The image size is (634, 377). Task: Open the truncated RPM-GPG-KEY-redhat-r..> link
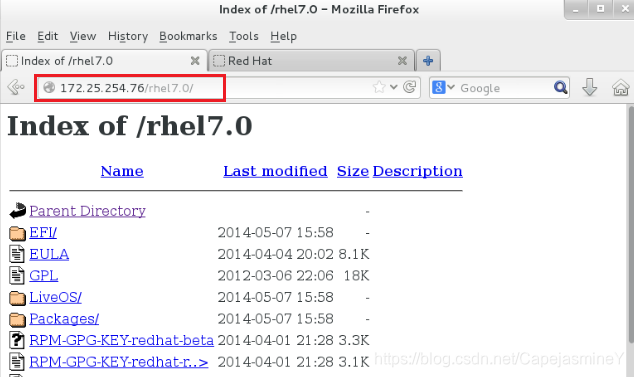pyautogui.click(x=118, y=362)
